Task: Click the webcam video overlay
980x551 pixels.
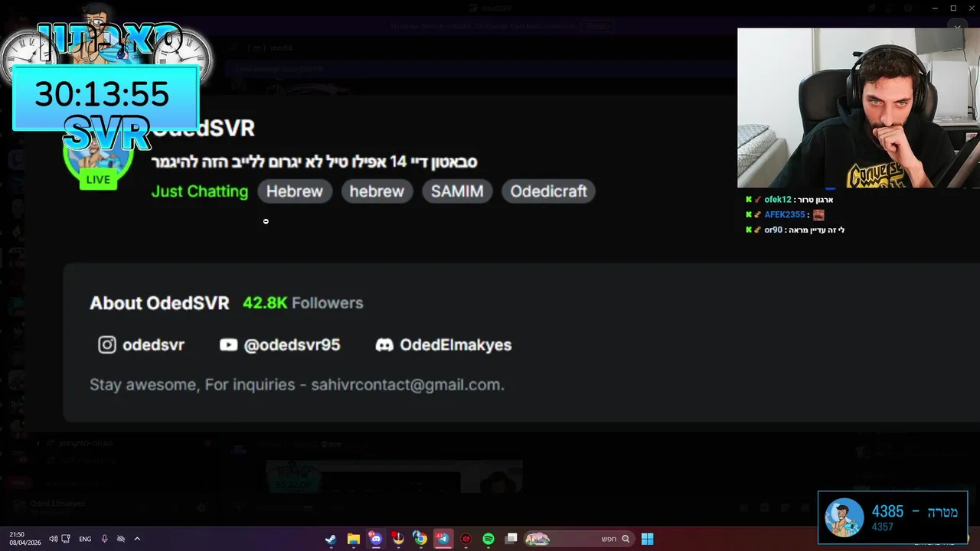Action: [x=858, y=108]
